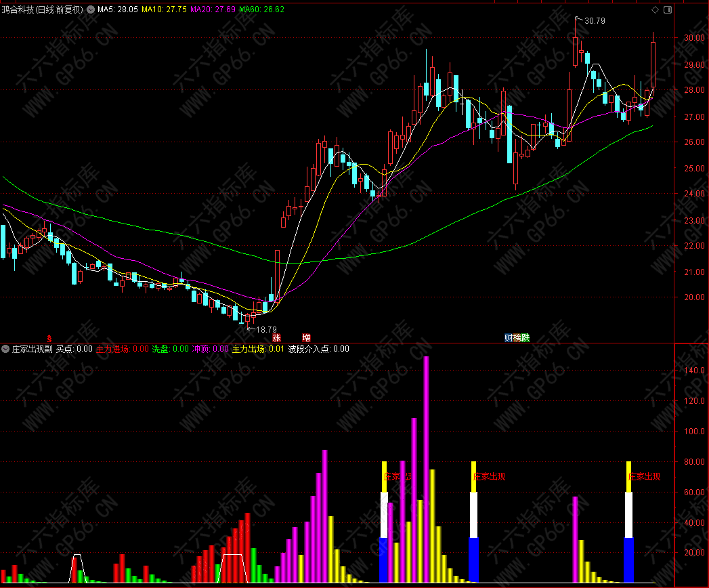Click 80.00 on the indicator axis

[694, 462]
